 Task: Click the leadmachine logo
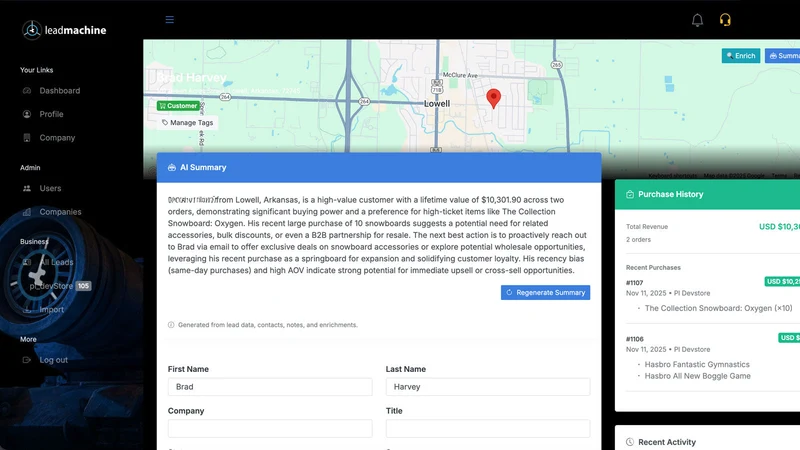(x=64, y=30)
